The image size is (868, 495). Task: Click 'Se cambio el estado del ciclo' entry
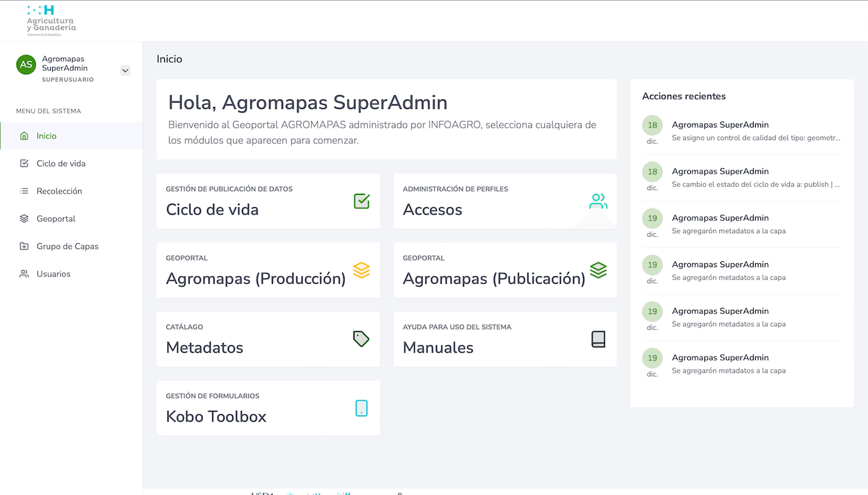pyautogui.click(x=756, y=184)
